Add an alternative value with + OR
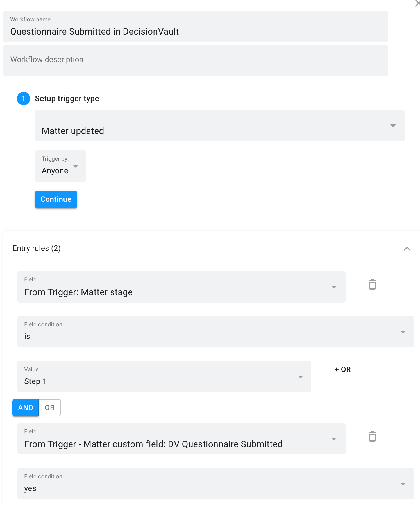 [343, 369]
